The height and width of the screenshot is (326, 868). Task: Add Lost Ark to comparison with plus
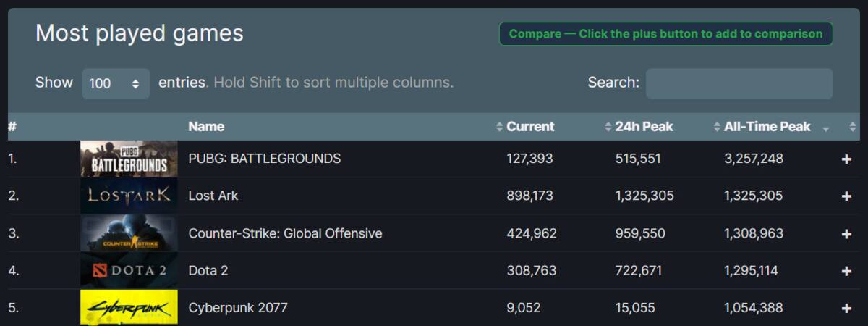pos(846,196)
